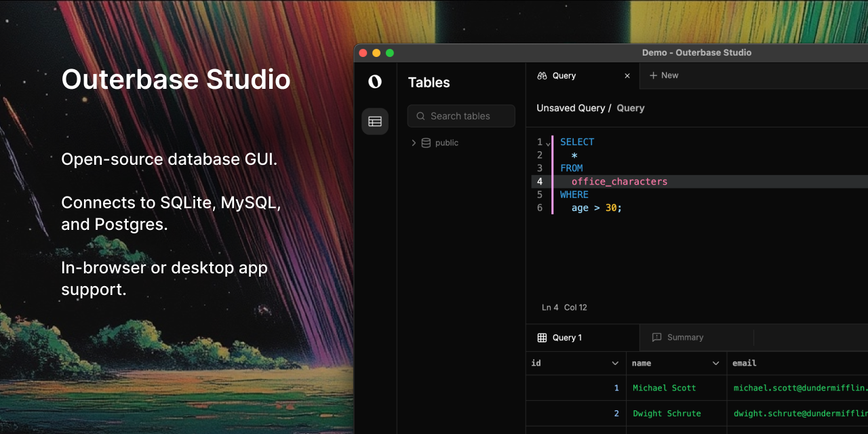Image resolution: width=868 pixels, height=434 pixels.
Task: Open the tables view icon in the sidebar
Action: click(375, 121)
